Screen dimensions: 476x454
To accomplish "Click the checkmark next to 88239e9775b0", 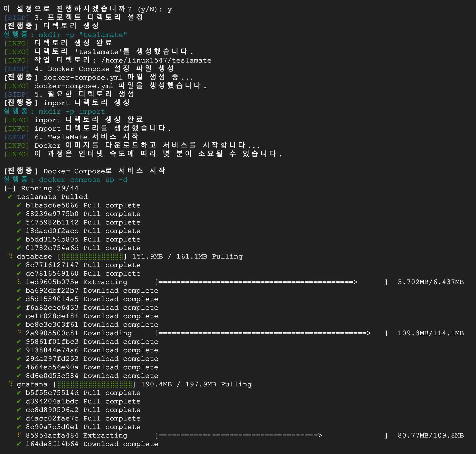I will click(x=19, y=214).
